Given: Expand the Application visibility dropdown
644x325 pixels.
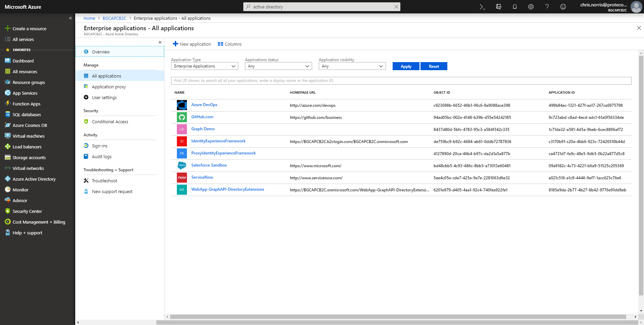Looking at the screenshot, I should point(352,66).
